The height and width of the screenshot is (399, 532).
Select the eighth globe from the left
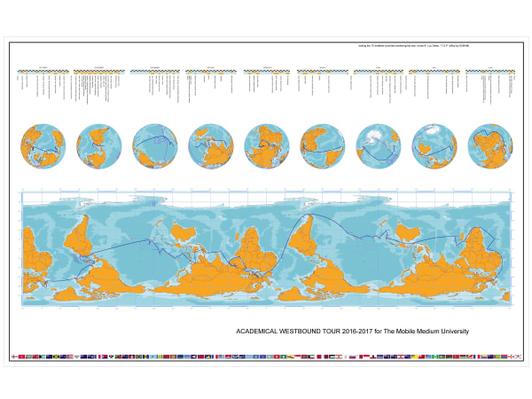click(434, 146)
